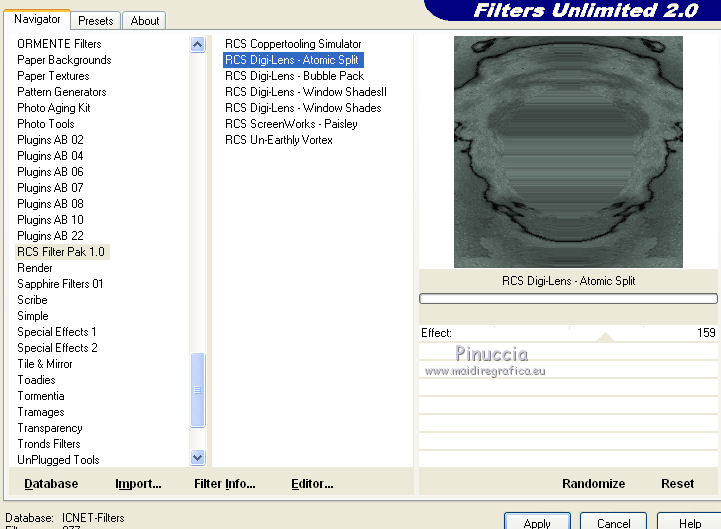
Task: Click Randomize
Action: [x=593, y=484]
